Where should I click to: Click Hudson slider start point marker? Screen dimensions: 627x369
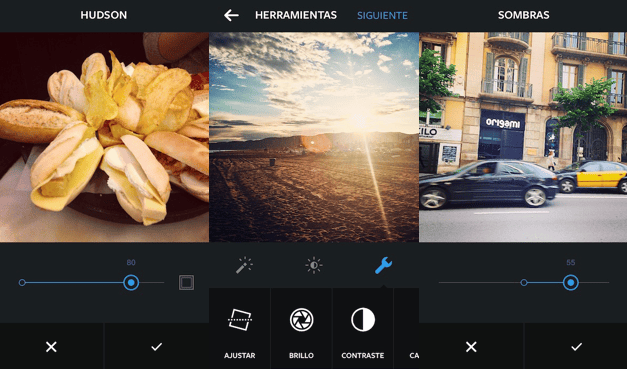click(22, 283)
